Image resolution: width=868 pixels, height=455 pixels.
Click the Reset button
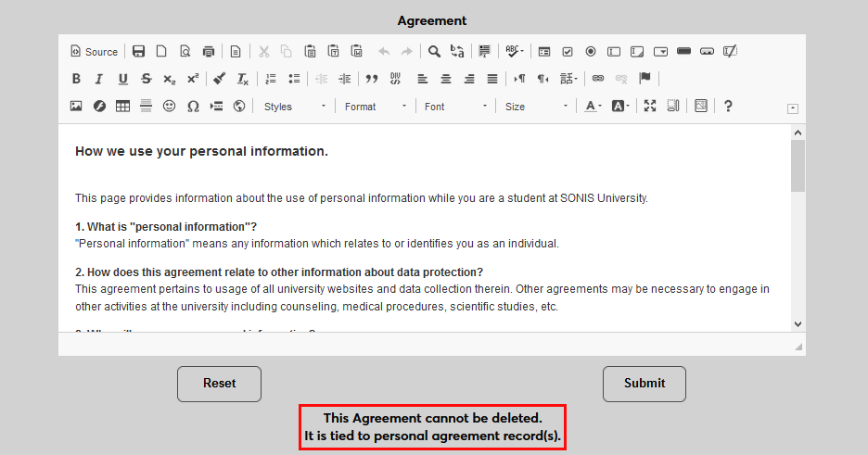pos(219,384)
